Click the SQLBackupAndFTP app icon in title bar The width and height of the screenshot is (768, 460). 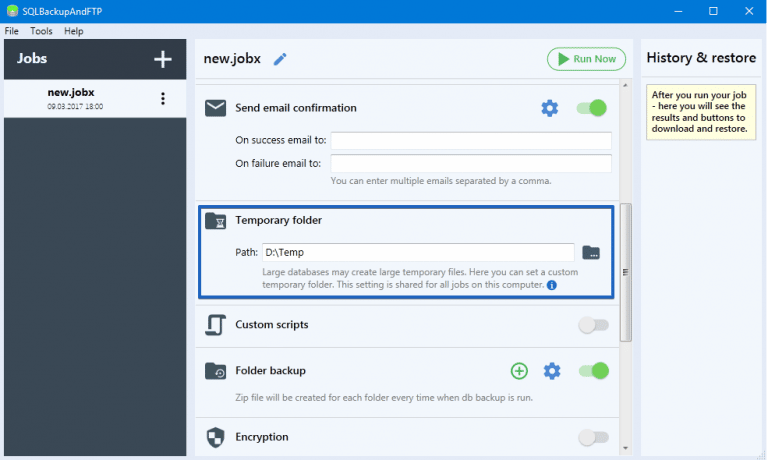[12, 11]
